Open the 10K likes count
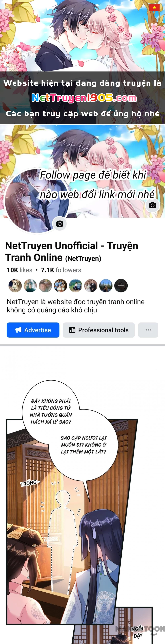The width and height of the screenshot is (165, 644). 19,270
